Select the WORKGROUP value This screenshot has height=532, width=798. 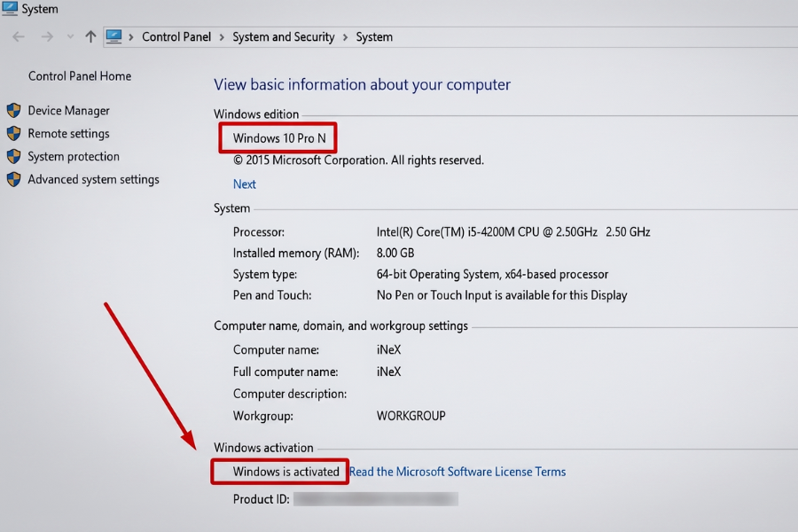pos(411,416)
